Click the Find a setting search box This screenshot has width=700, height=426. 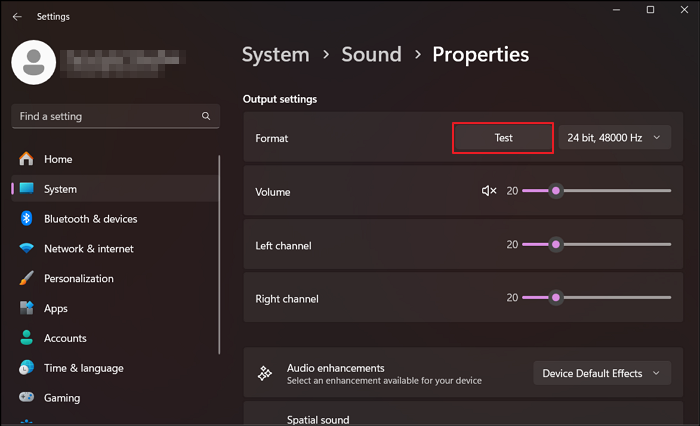pyautogui.click(x=105, y=117)
